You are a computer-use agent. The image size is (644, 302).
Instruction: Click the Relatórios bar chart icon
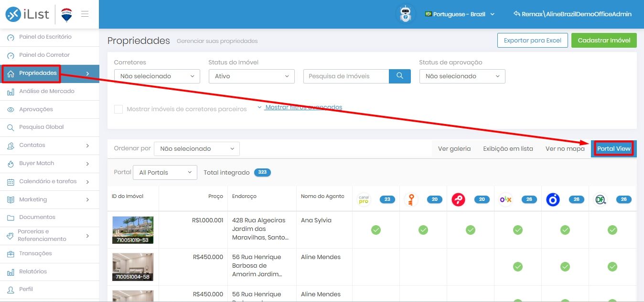[x=11, y=272]
